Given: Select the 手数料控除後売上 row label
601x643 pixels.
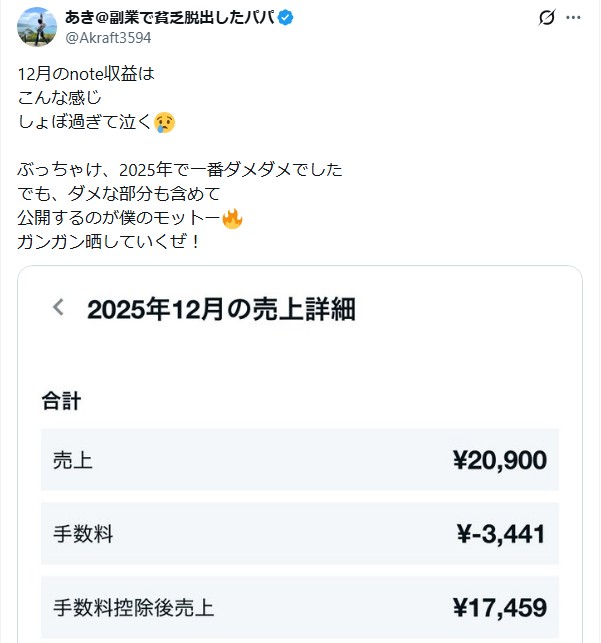Looking at the screenshot, I should tap(133, 607).
